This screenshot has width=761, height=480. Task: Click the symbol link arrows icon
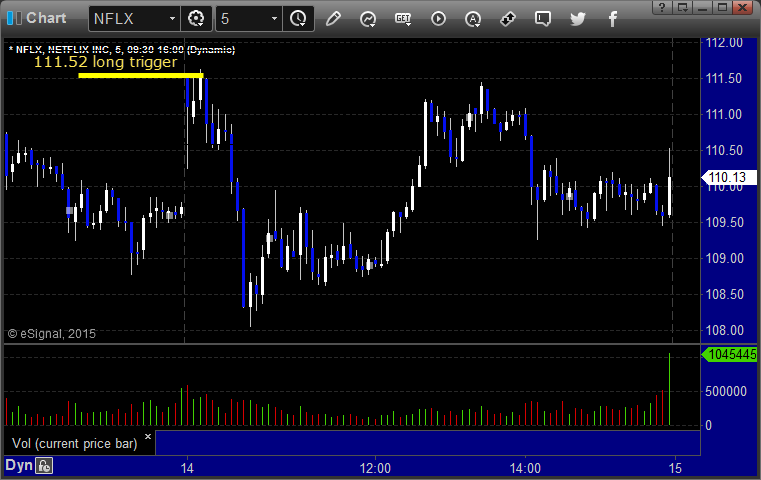508,19
